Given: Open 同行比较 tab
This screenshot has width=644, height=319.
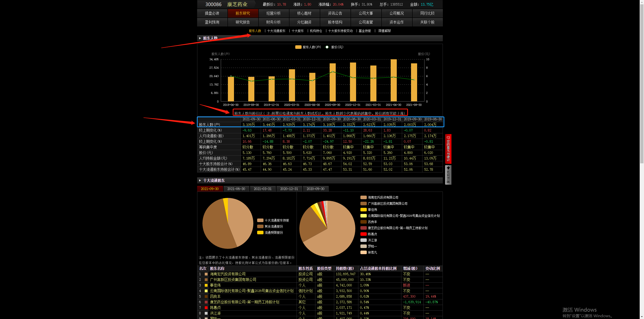Looking at the screenshot, I should click(427, 13).
